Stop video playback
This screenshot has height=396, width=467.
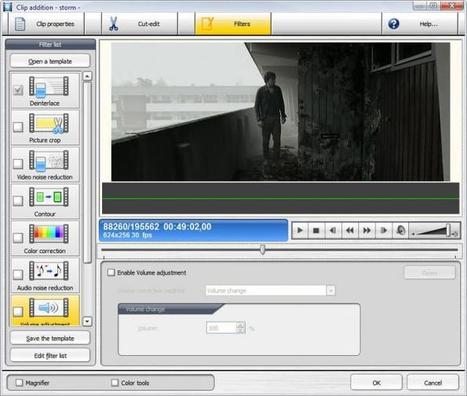[316, 230]
